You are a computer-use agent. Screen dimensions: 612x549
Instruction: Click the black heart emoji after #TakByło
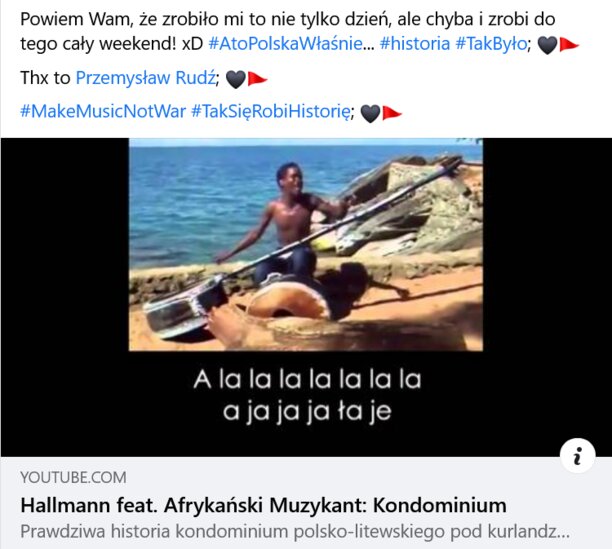[x=547, y=45]
